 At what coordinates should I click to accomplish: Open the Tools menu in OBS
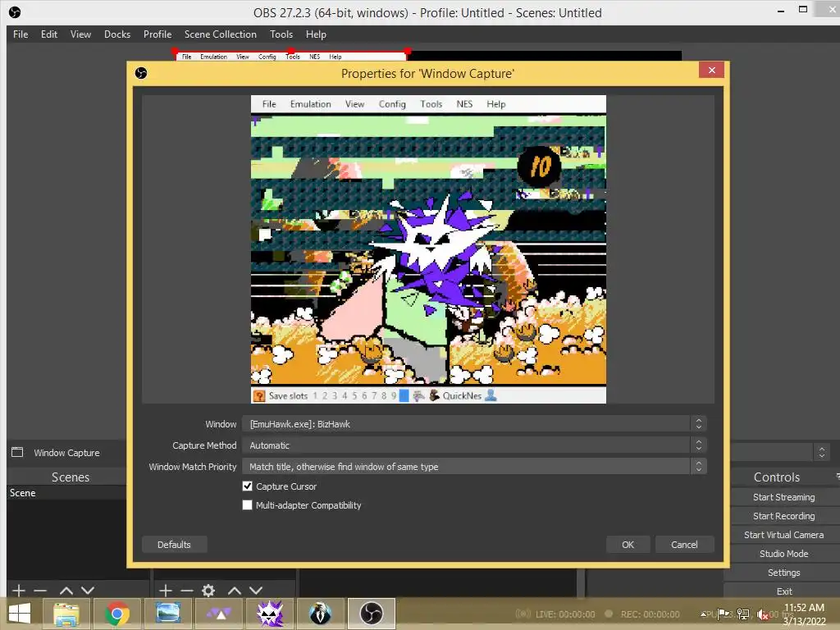pyautogui.click(x=281, y=34)
